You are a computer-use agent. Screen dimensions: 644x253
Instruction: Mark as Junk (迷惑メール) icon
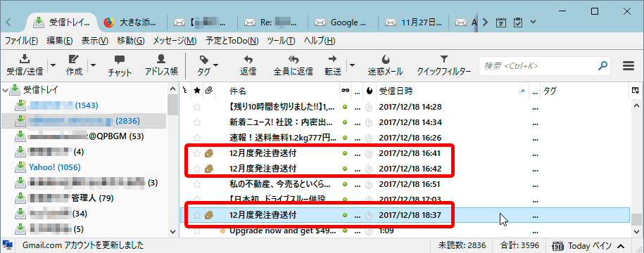coord(385,58)
